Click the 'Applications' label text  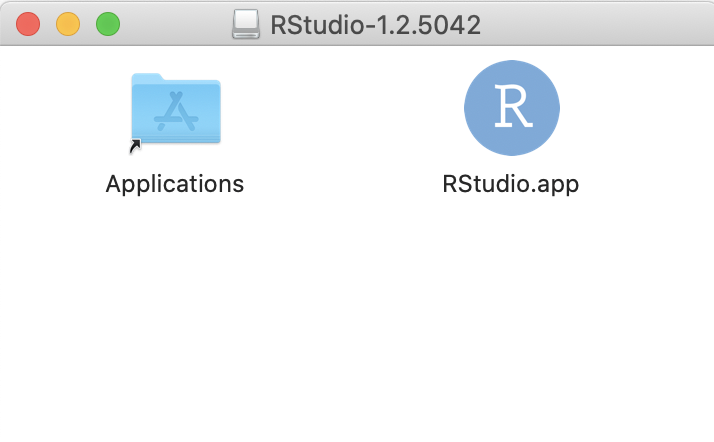point(175,184)
